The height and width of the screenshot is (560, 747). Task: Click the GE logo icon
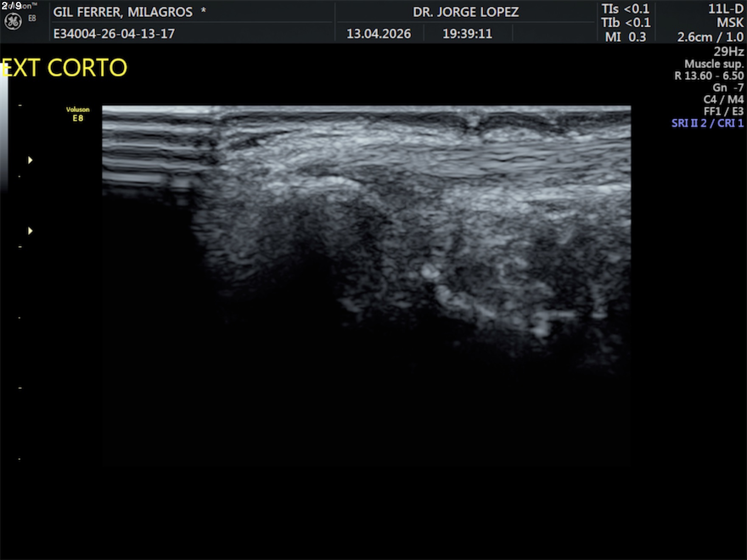pos(13,21)
